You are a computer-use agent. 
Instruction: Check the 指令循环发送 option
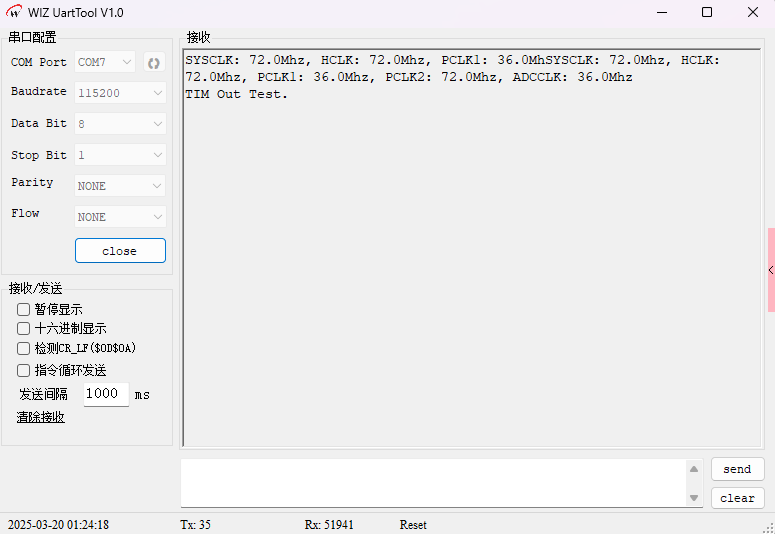pyautogui.click(x=24, y=370)
